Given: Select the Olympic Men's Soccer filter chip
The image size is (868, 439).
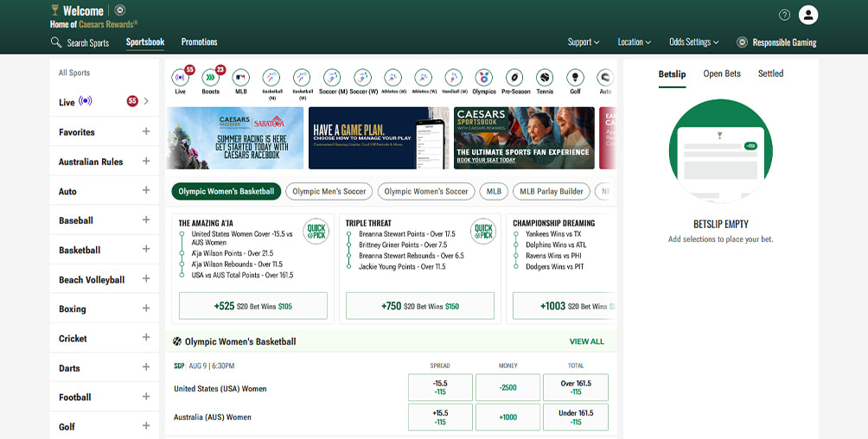Looking at the screenshot, I should [x=329, y=192].
